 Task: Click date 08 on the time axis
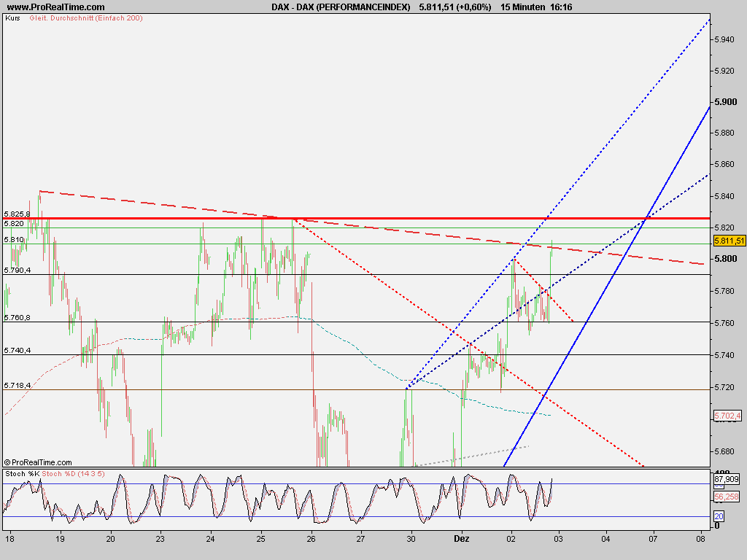coord(700,539)
